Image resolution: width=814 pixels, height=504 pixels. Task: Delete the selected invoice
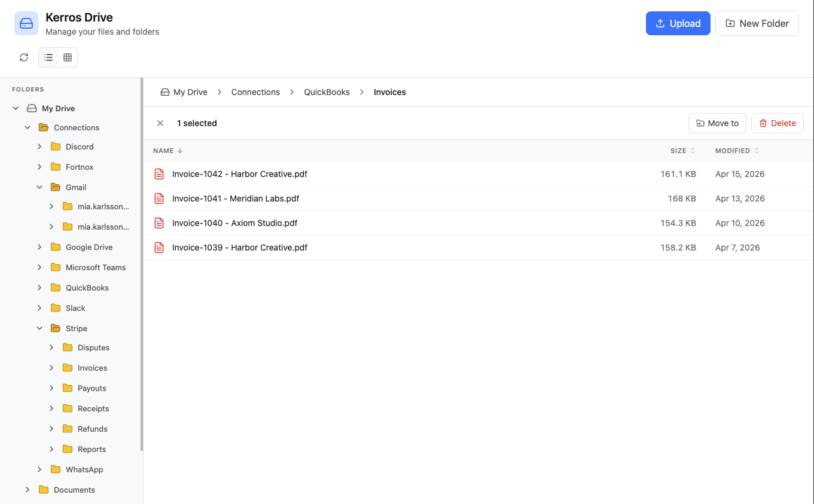(x=777, y=123)
